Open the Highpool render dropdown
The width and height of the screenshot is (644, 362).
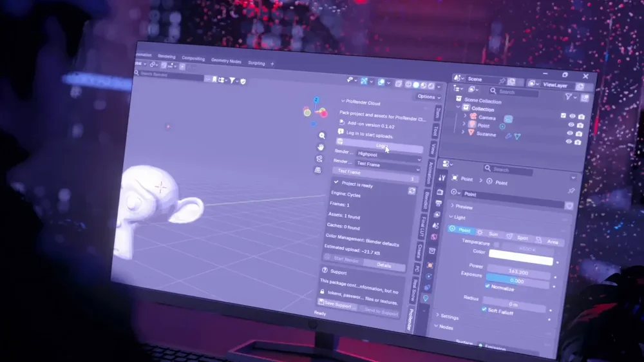point(388,156)
